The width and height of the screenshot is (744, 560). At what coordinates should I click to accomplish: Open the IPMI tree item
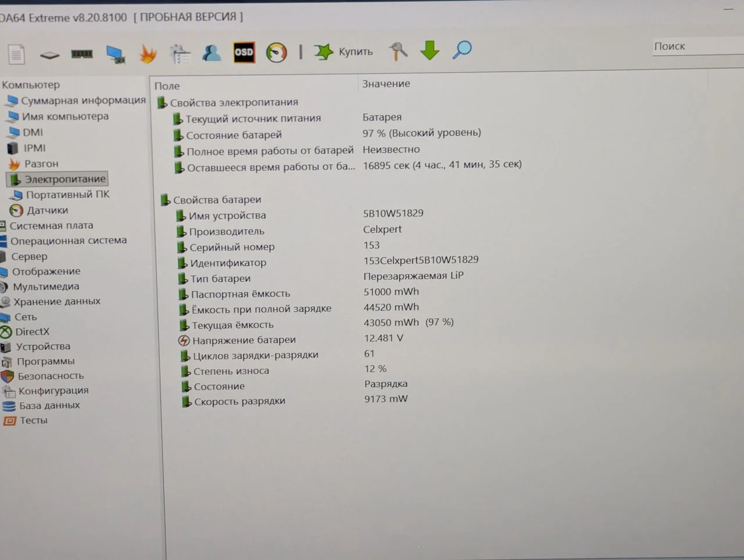click(x=27, y=148)
